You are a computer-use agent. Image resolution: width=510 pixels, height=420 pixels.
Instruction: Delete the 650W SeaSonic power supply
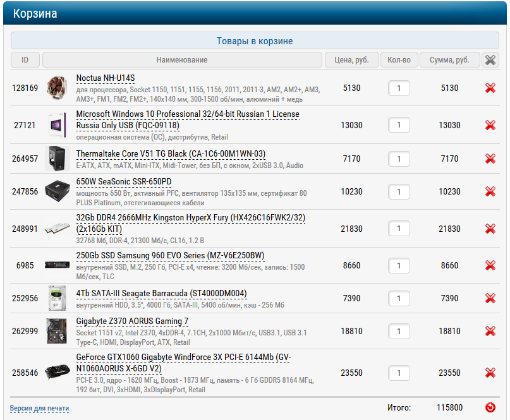[x=490, y=191]
